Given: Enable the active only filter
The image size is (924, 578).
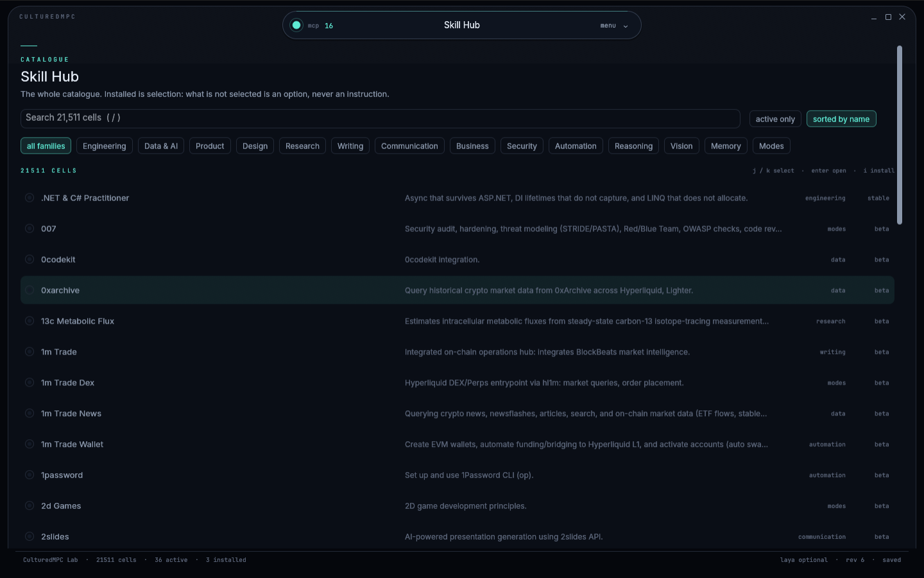Looking at the screenshot, I should point(775,119).
